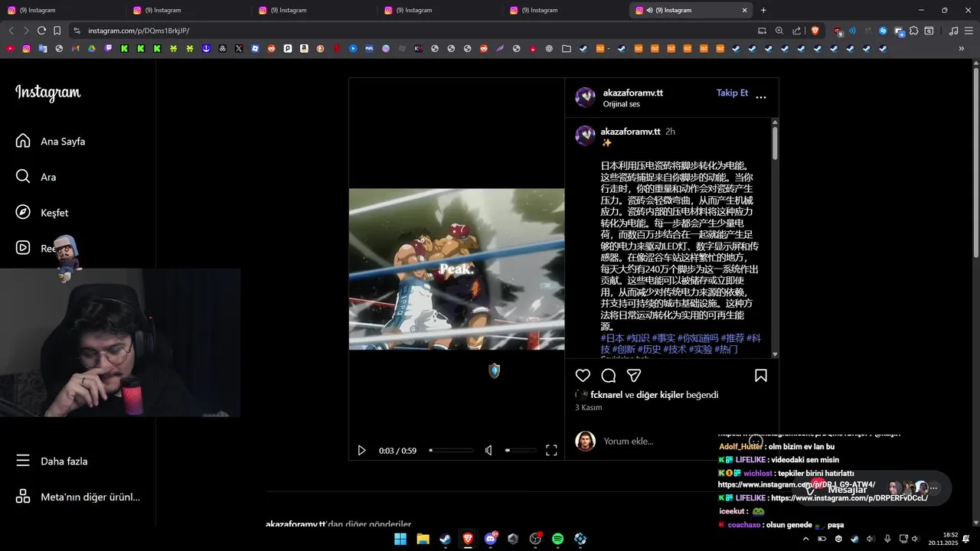Go to Ana Sayfa
This screenshot has height=551, width=980.
point(51,141)
